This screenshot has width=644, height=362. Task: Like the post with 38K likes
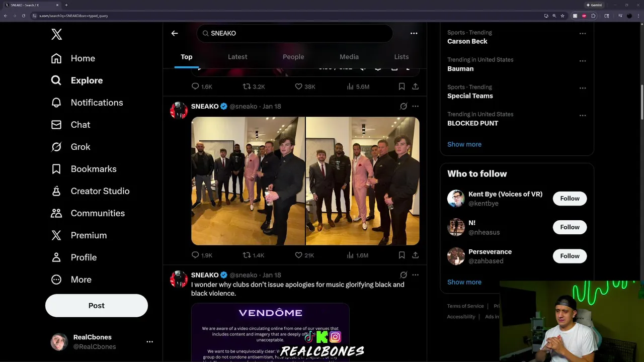tap(305, 86)
